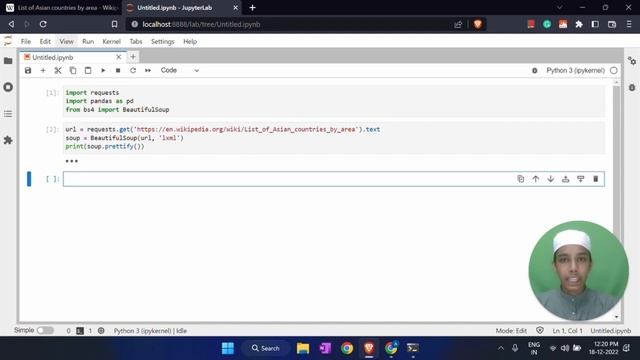Open the Edit menu
Screen dimensions: 640x360
45,42
